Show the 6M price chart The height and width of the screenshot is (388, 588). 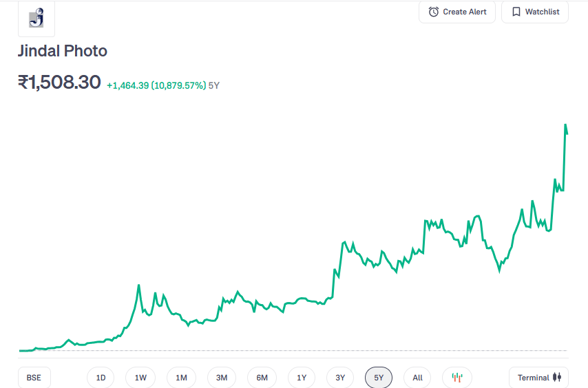[262, 378]
